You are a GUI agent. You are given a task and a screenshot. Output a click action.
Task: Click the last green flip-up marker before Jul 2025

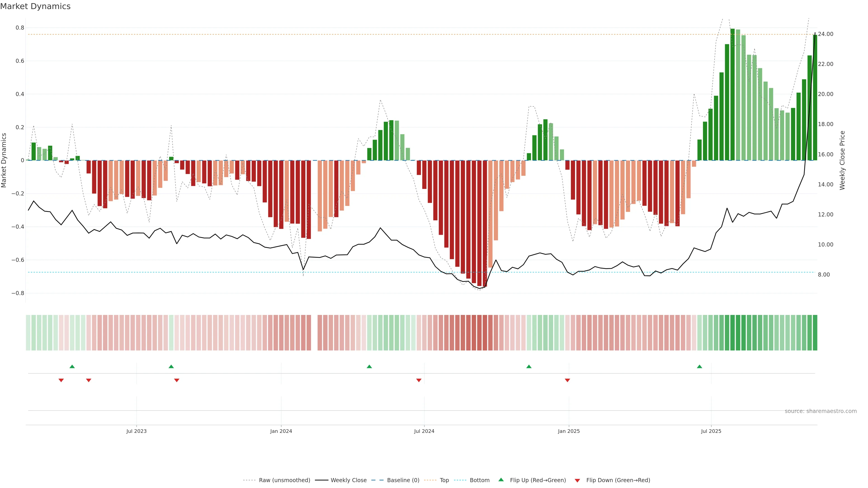tap(700, 366)
